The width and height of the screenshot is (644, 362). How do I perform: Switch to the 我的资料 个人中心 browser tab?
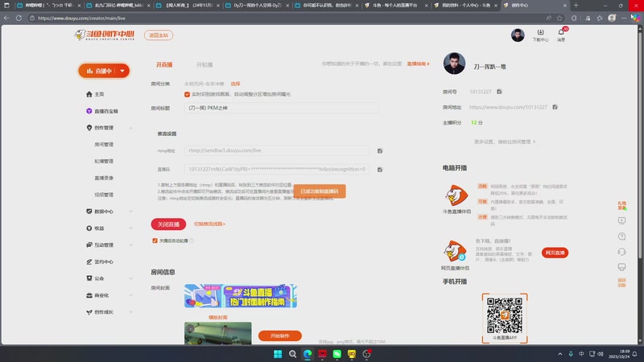click(466, 6)
